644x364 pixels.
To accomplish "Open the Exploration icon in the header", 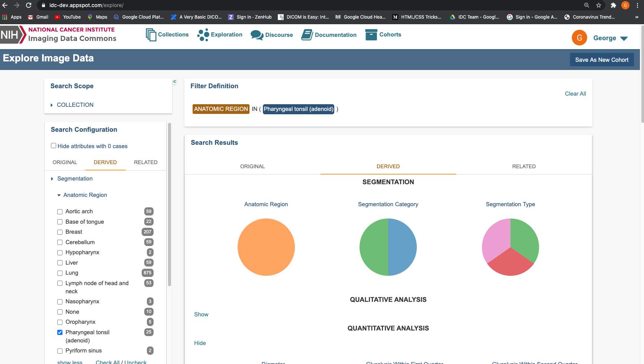I will click(203, 35).
